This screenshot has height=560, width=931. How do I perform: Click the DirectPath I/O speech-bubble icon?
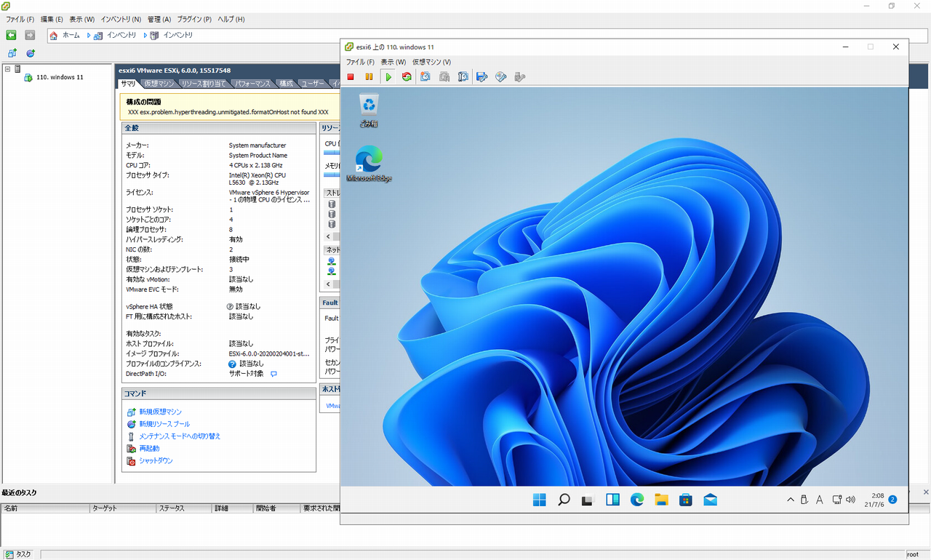click(273, 374)
